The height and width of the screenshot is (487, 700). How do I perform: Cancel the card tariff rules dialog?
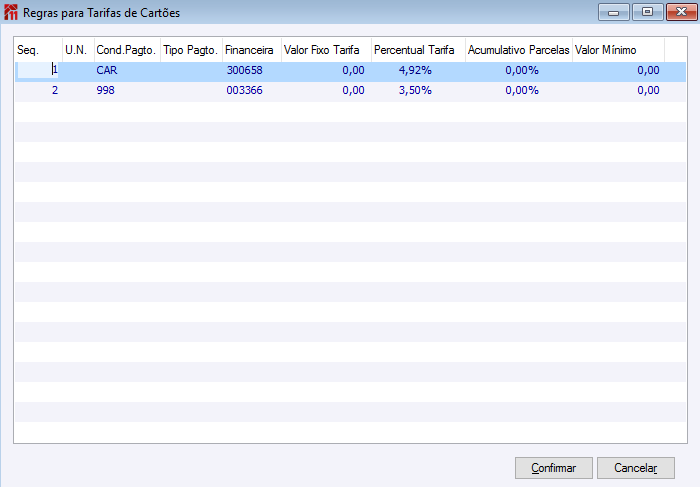pyautogui.click(x=636, y=468)
